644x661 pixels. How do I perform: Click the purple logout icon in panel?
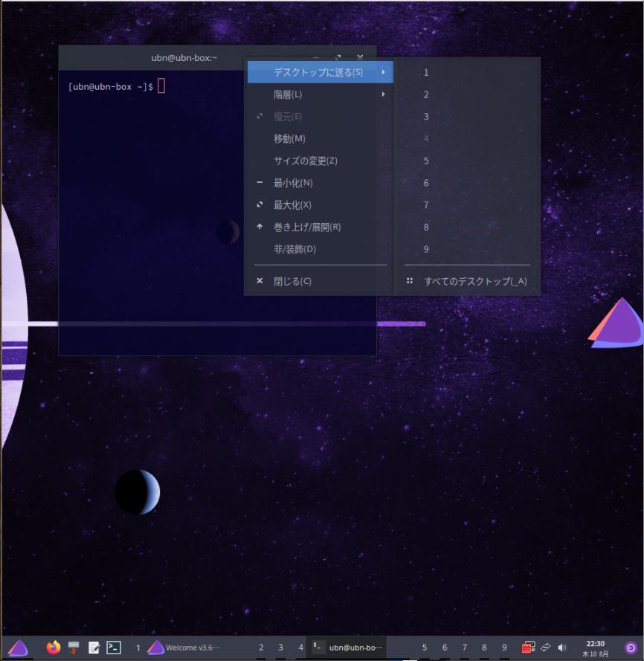pos(631,648)
